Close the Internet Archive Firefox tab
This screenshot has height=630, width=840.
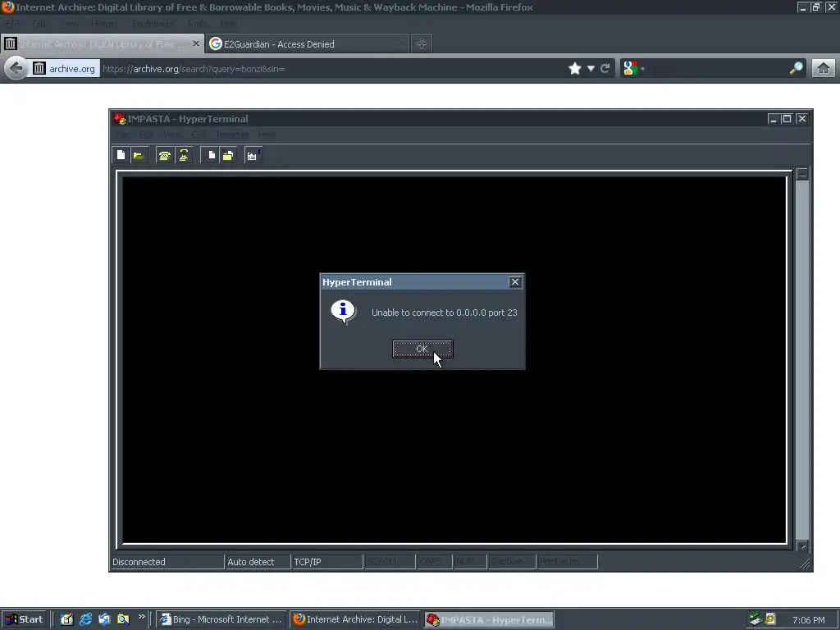tap(196, 43)
